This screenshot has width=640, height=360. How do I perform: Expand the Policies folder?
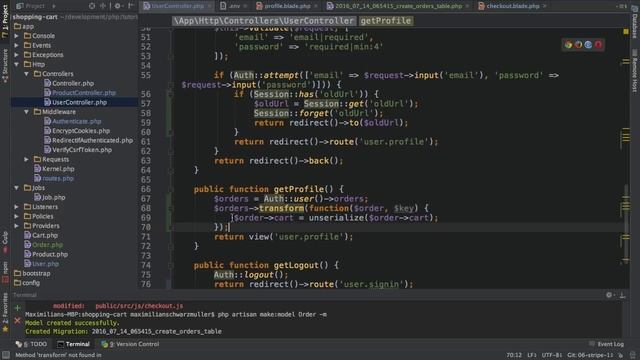(x=16, y=216)
